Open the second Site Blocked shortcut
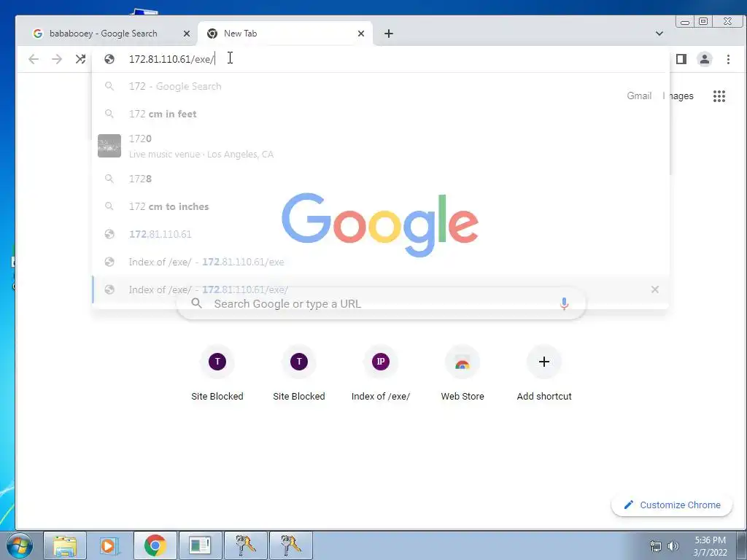 [298, 375]
